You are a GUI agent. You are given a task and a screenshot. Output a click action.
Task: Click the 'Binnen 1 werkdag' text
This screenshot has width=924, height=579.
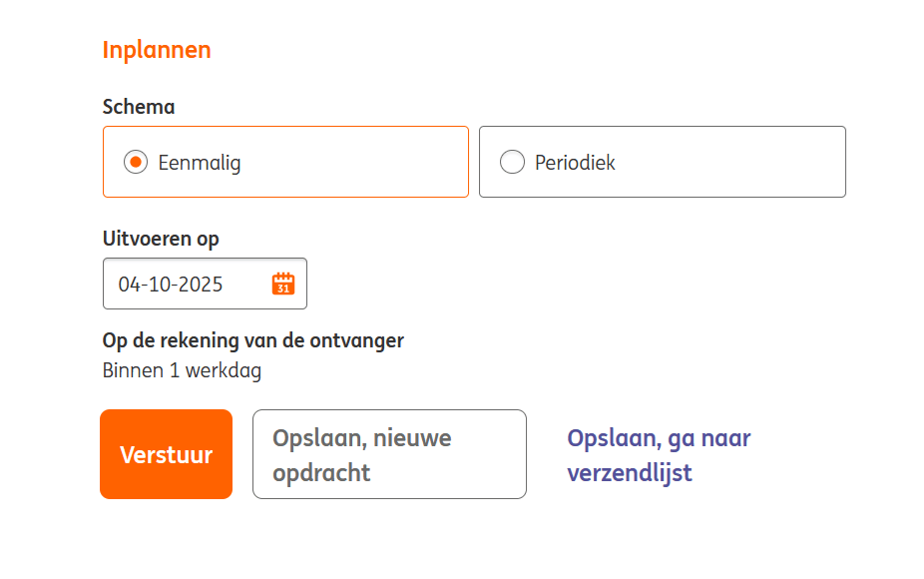click(x=182, y=370)
